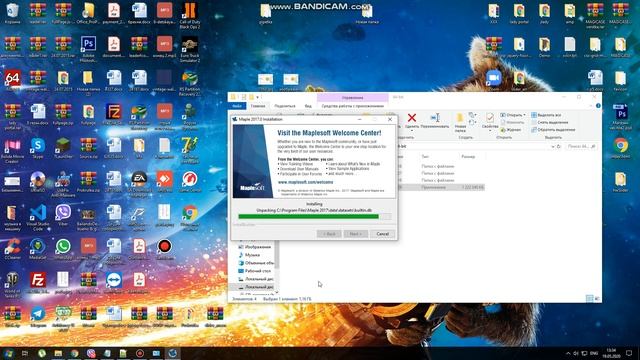Viewport: 640px width, 360px height.
Task: Select Музыка in Explorer navigation pane
Action: tap(249, 255)
